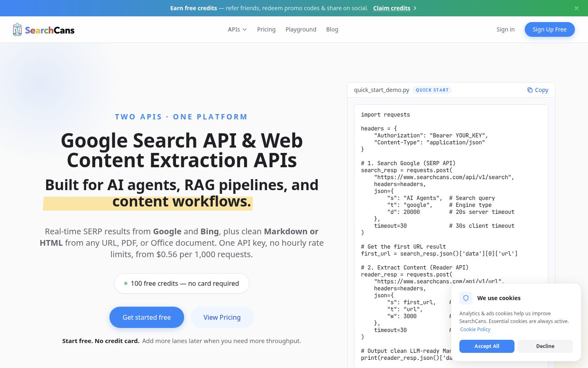Click the QUICK START badge
This screenshot has height=368, width=588.
click(432, 90)
